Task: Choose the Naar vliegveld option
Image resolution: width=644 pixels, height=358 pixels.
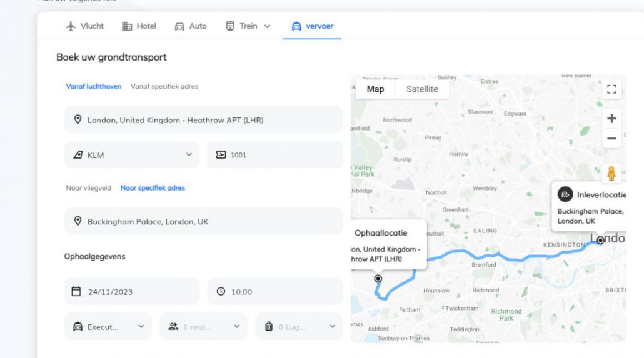Action: [x=89, y=187]
